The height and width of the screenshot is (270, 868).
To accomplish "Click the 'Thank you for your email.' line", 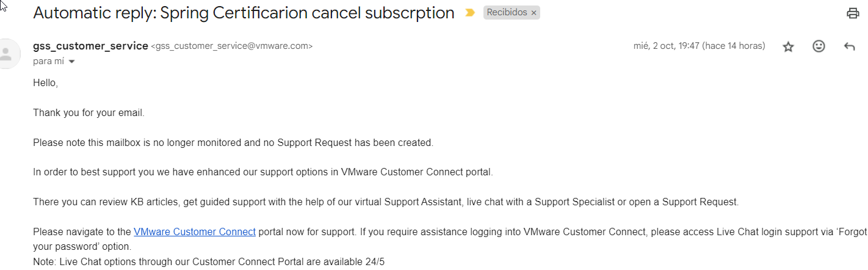I will point(89,112).
